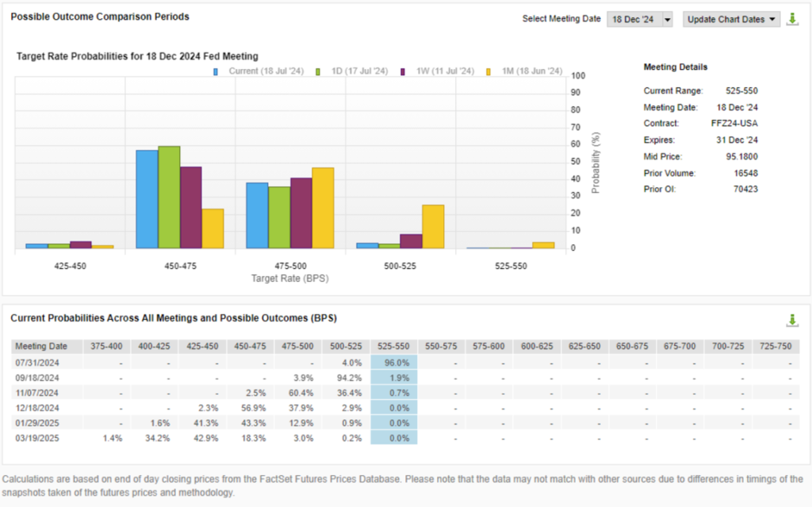Click the 725-750 column header
Image resolution: width=812 pixels, height=507 pixels.
pos(776,346)
